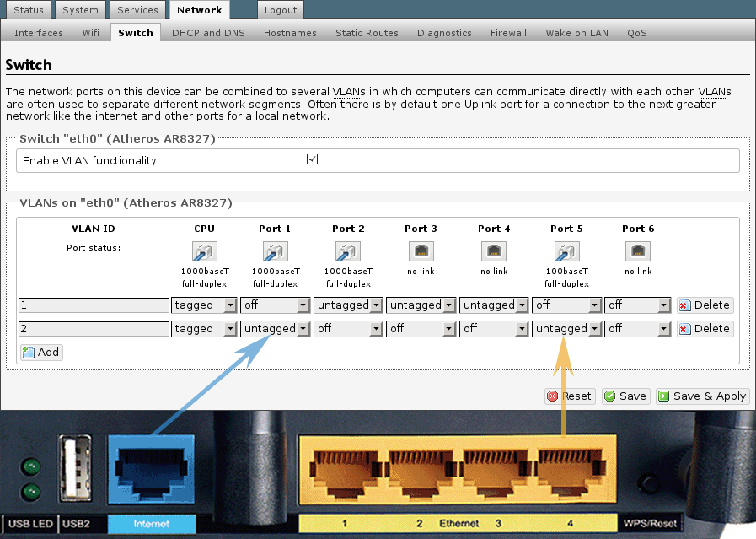
Task: Click the Port 3 no-link icon
Action: 421,251
